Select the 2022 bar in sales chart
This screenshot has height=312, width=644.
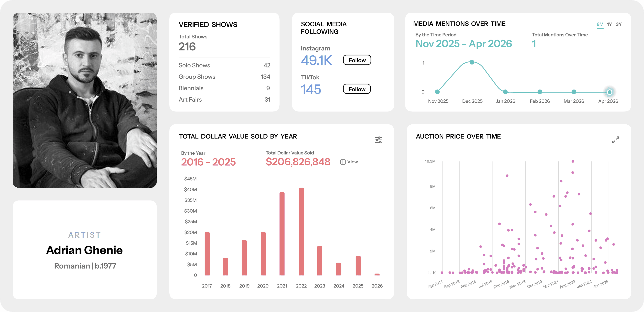click(302, 232)
